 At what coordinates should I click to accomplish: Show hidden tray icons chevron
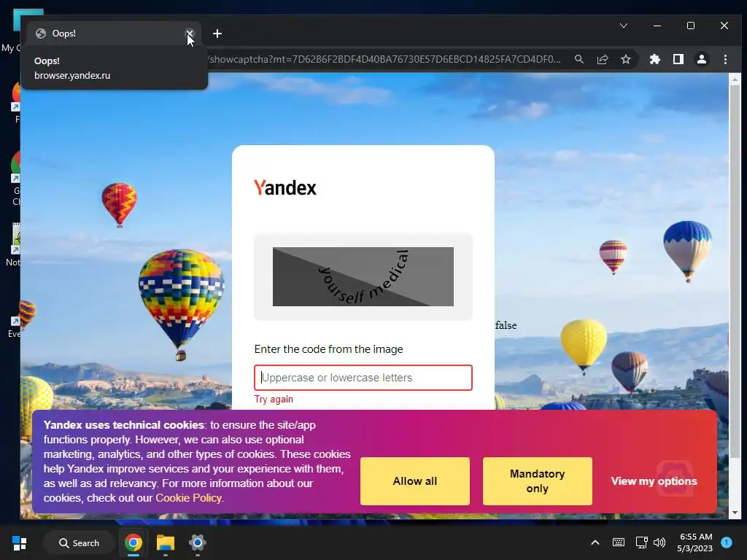pos(595,542)
